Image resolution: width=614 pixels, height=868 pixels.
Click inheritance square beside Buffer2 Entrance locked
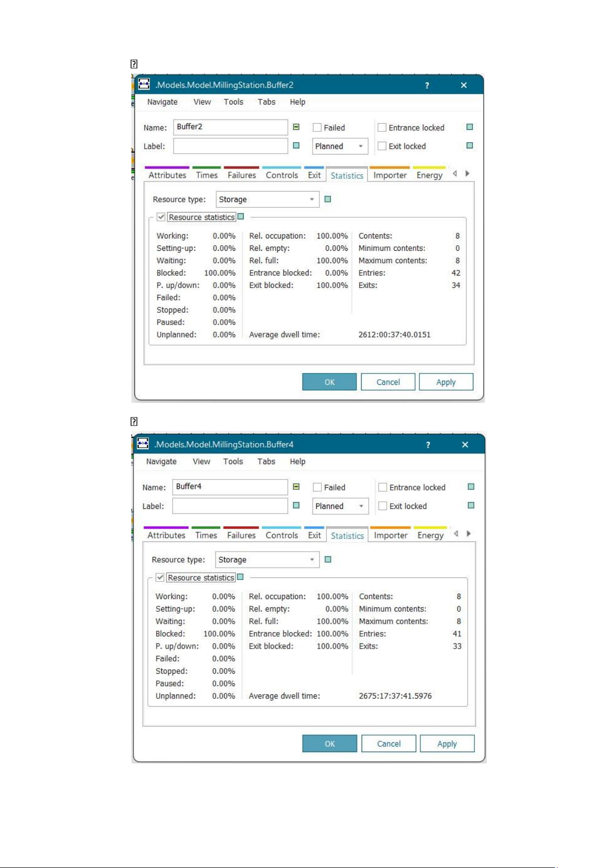coord(469,127)
